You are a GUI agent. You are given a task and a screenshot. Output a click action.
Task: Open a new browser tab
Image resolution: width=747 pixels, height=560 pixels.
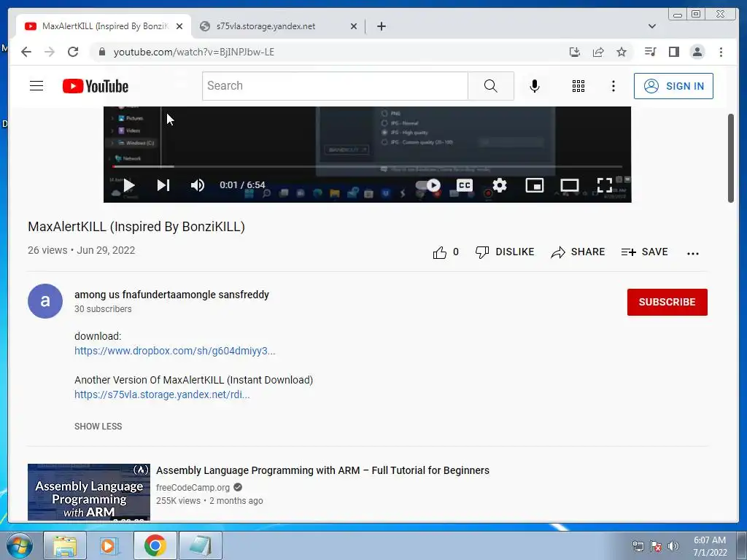click(x=381, y=26)
